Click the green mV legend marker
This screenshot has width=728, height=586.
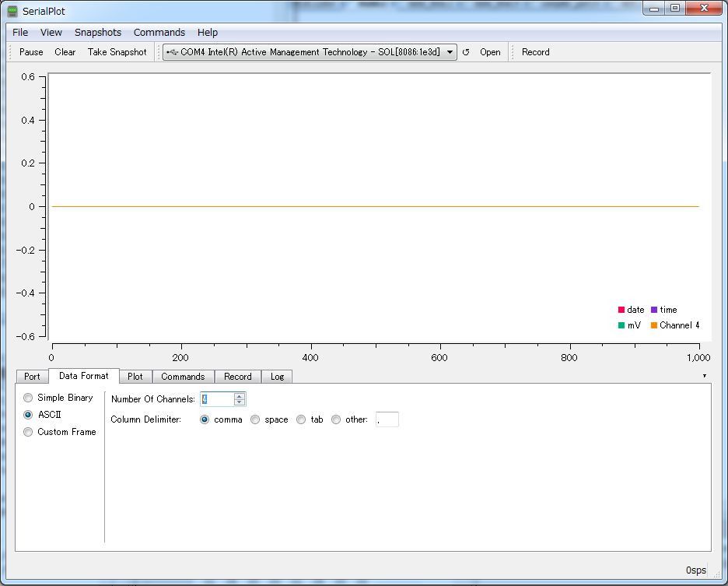pos(620,326)
